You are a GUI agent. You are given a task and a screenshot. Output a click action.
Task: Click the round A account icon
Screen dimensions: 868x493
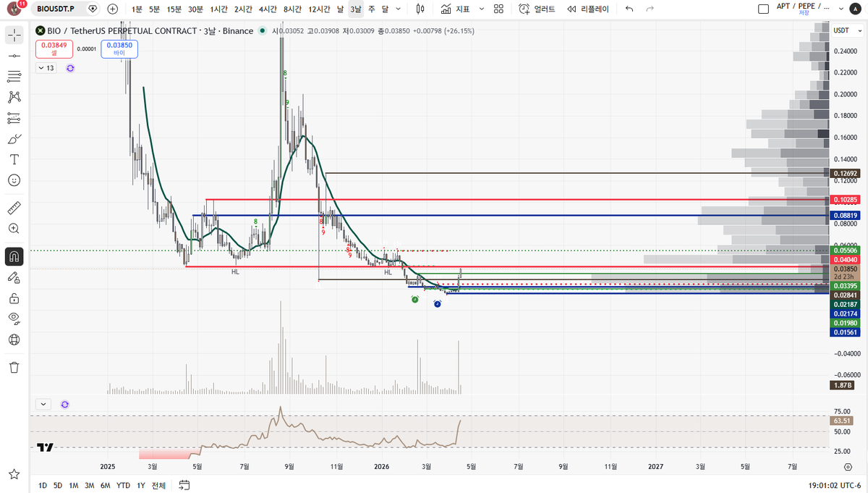[857, 9]
